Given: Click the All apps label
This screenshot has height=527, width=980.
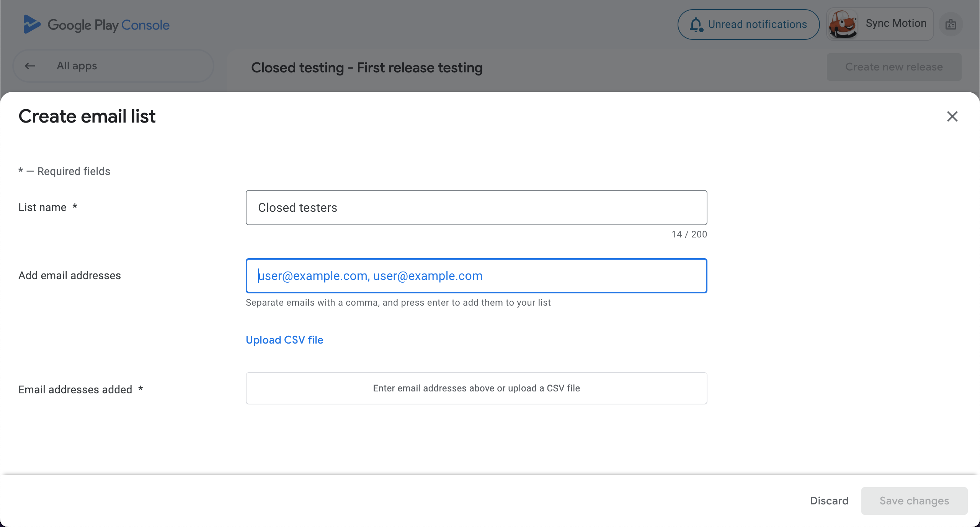Looking at the screenshot, I should click(x=77, y=66).
